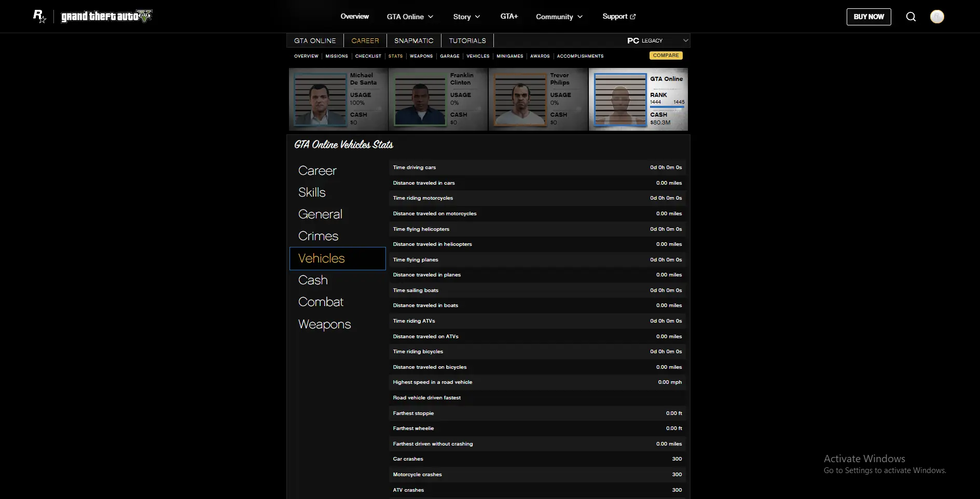Screen dimensions: 980x499
Task: Open search with the magnifier icon
Action: point(910,17)
